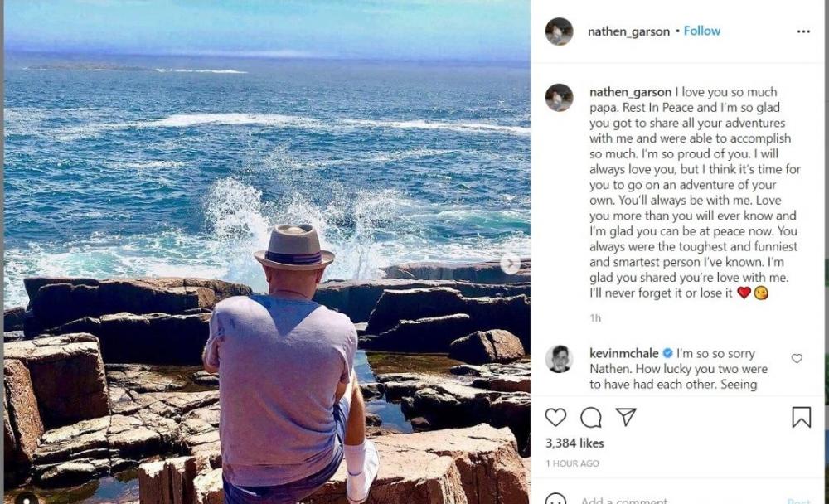
Task: Click the comment speech bubble icon
Action: click(x=591, y=417)
